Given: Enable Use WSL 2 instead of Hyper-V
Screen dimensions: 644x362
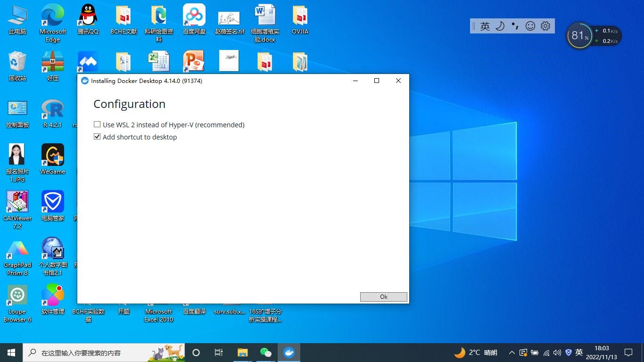Looking at the screenshot, I should tap(97, 124).
